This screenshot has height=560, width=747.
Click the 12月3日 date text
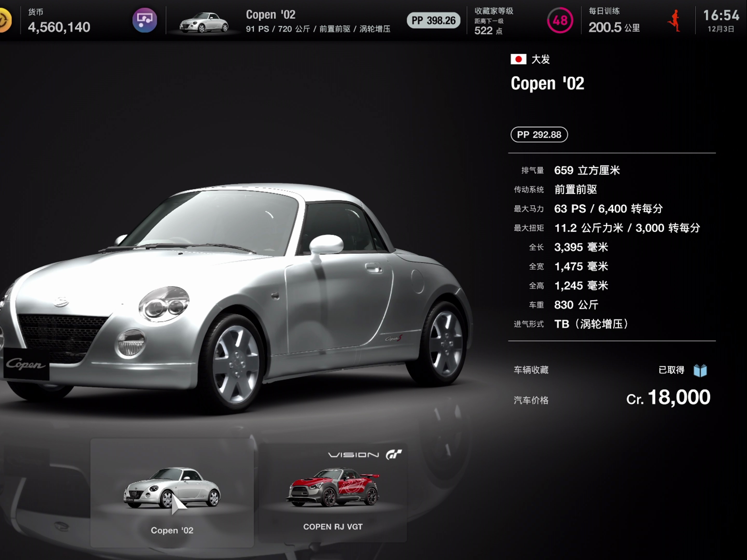click(721, 29)
